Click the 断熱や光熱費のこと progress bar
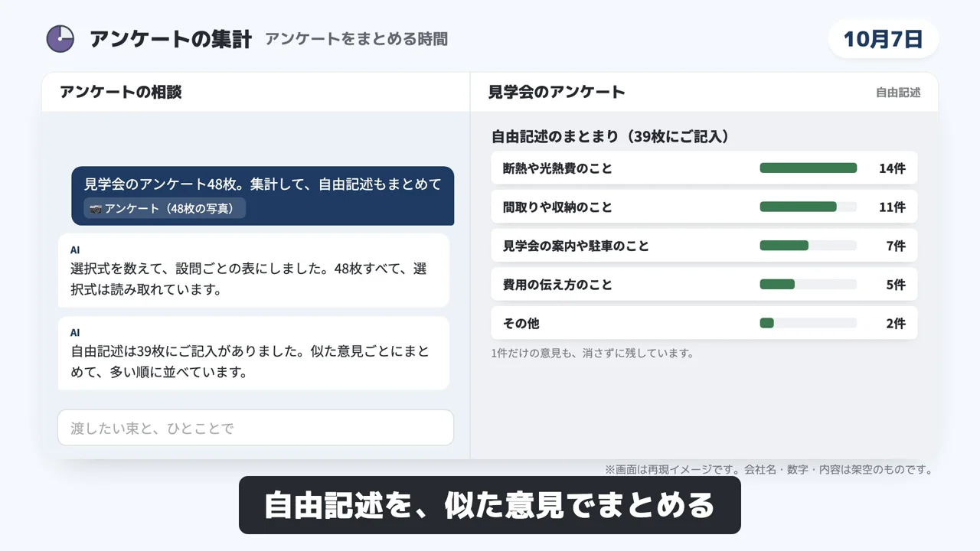The image size is (980, 551). [x=808, y=168]
